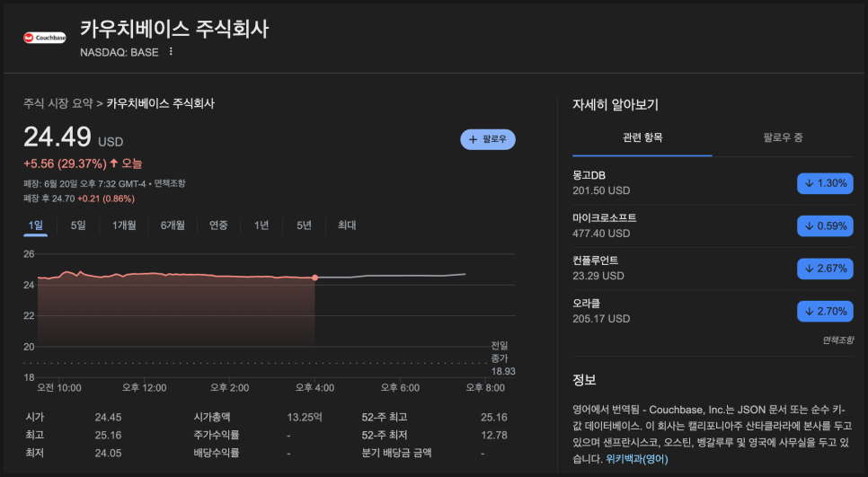
Task: Click the 24.49 current price value
Action: coord(58,137)
